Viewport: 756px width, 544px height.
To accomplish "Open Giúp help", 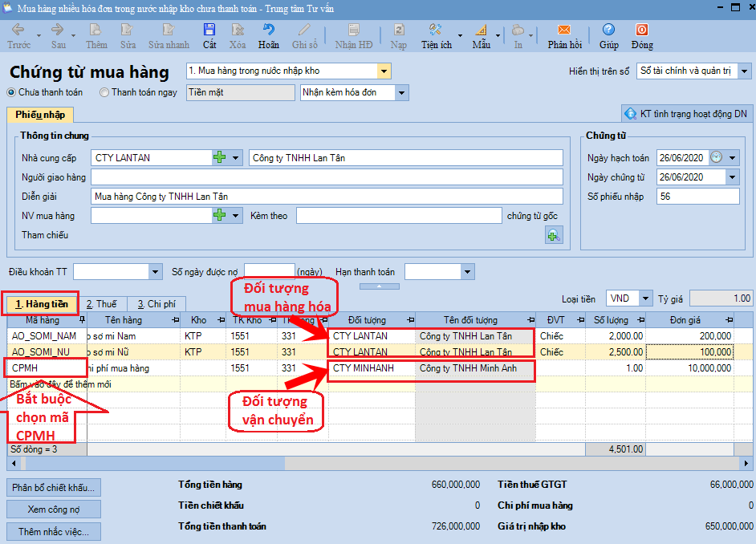I will [608, 36].
